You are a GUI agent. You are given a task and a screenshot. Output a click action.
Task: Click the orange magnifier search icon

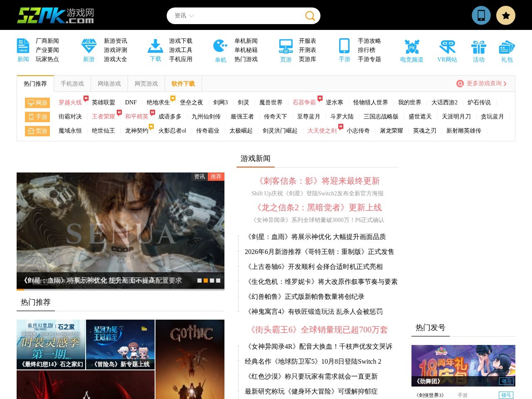pyautogui.click(x=310, y=16)
